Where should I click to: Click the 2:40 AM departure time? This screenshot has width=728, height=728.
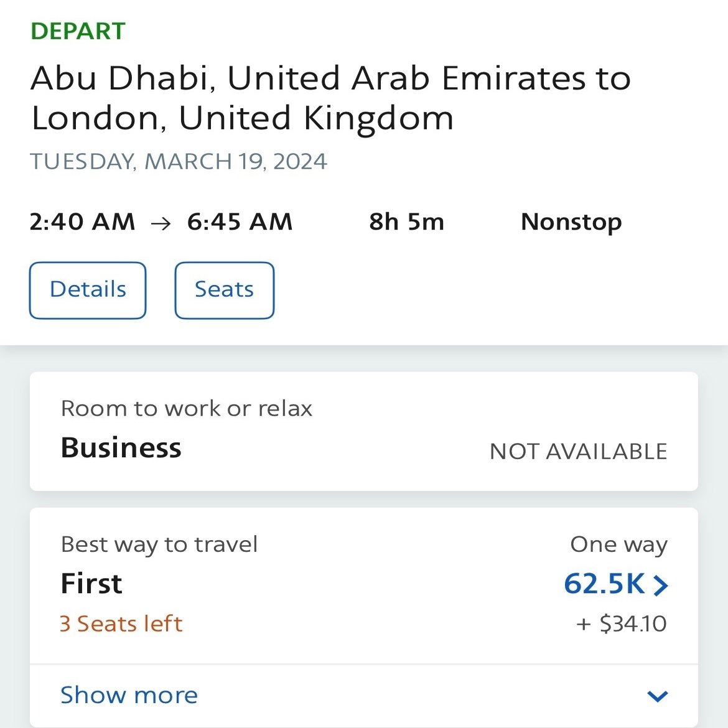click(x=82, y=222)
